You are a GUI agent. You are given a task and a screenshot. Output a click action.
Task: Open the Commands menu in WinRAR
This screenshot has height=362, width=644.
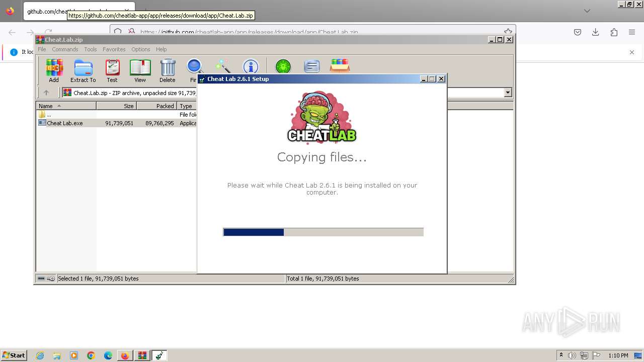click(x=65, y=49)
